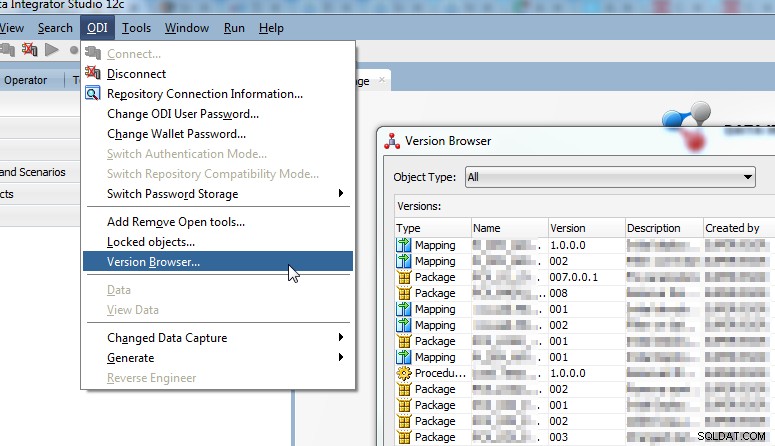Click the Mapping icon in the 1.0.0.0 row
This screenshot has height=446, width=775.
404,245
